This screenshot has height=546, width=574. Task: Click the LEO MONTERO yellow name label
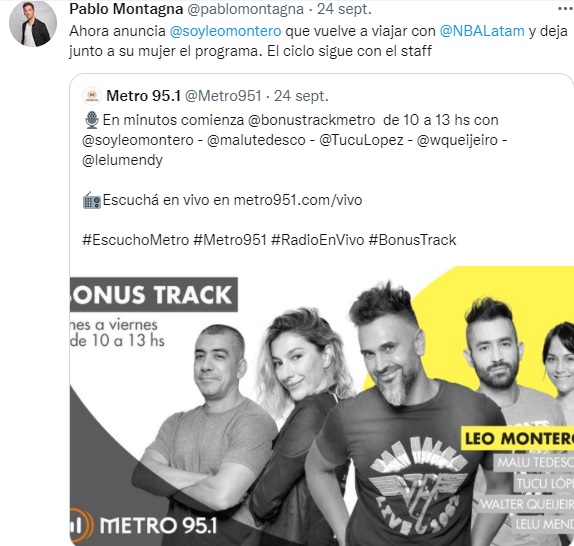pyautogui.click(x=517, y=438)
